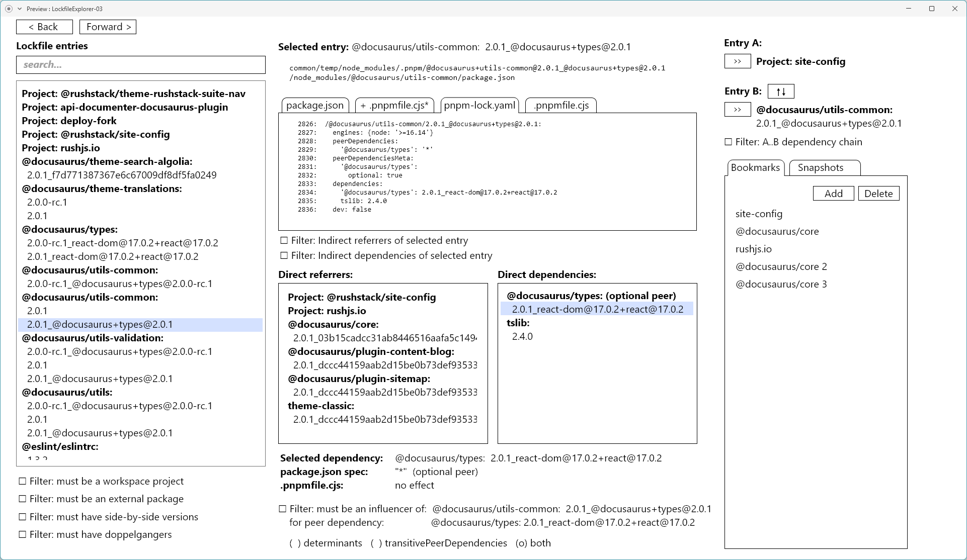Add a new bookmark with the Add button
The image size is (967, 560).
tap(833, 193)
